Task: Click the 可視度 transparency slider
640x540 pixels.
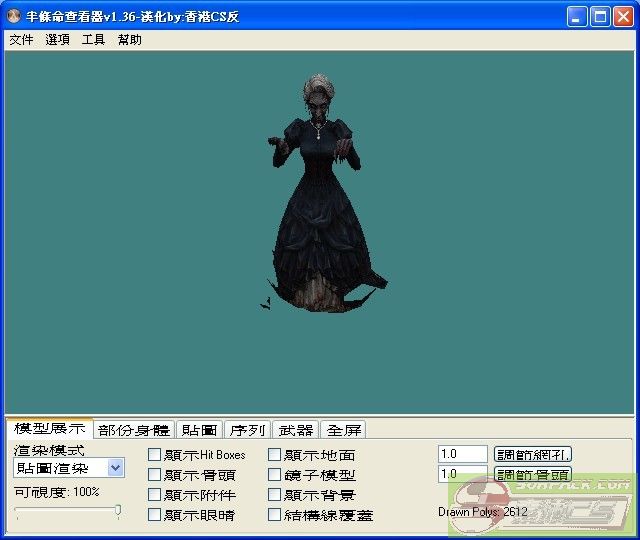Action: tap(67, 511)
